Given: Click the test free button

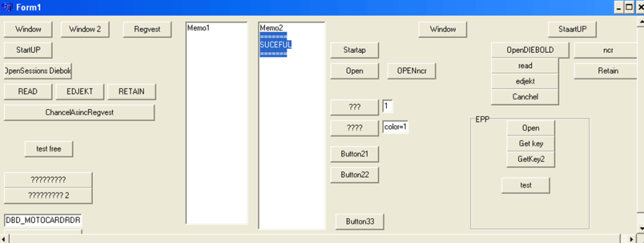Looking at the screenshot, I should 49,149.
